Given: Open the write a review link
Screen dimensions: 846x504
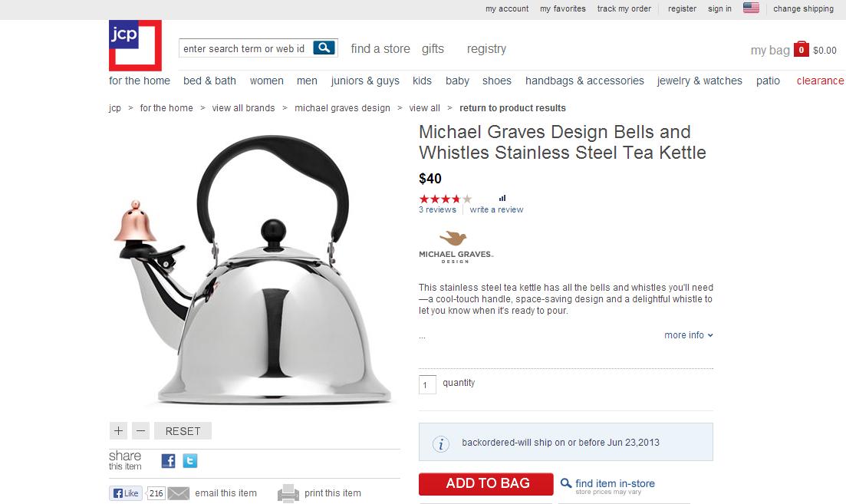Looking at the screenshot, I should tap(496, 210).
